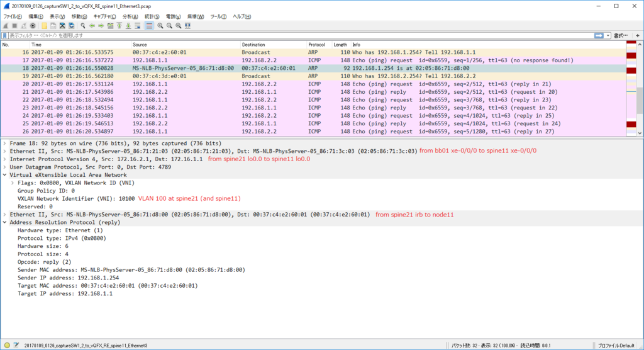Open display filter history dropdown

click(608, 36)
